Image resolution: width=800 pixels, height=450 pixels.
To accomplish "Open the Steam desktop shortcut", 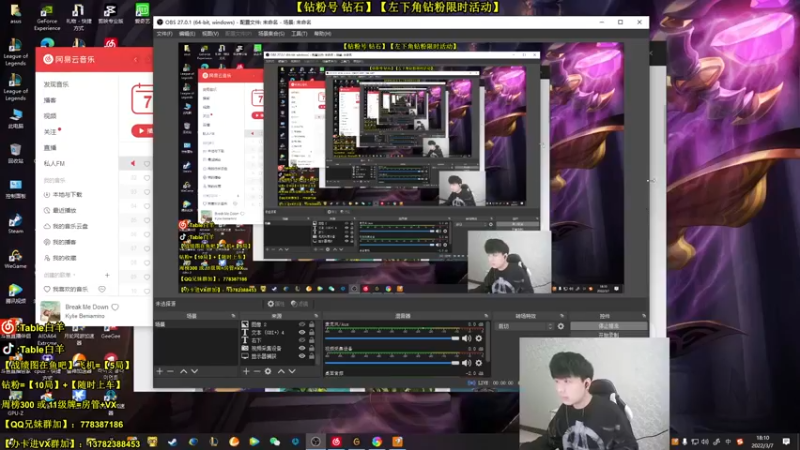I will 15,223.
